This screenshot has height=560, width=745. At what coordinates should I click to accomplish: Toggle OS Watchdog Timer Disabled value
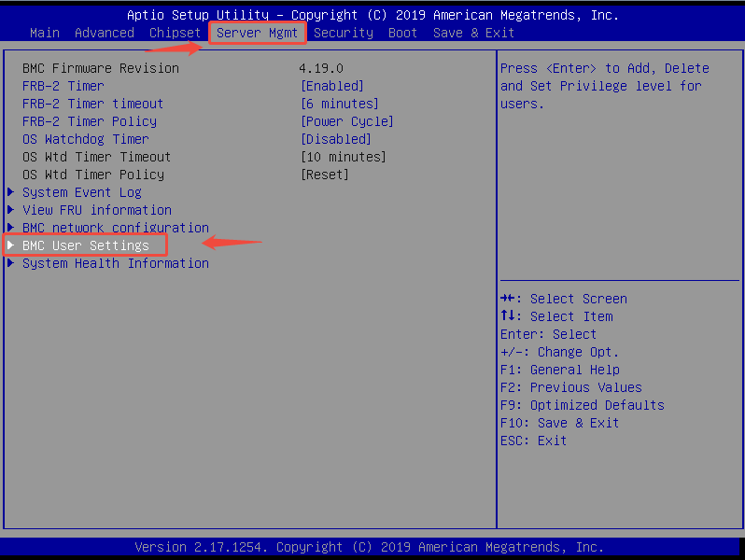click(x=335, y=139)
